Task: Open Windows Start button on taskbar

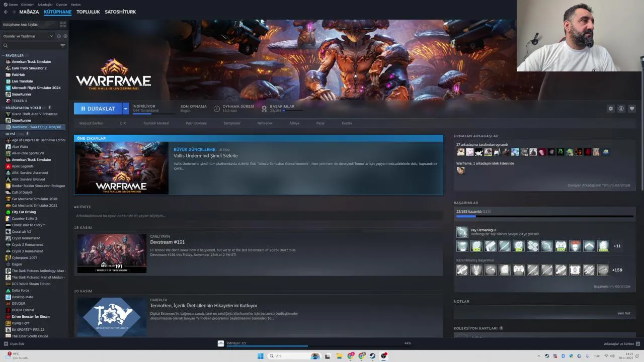Action: 261,356
